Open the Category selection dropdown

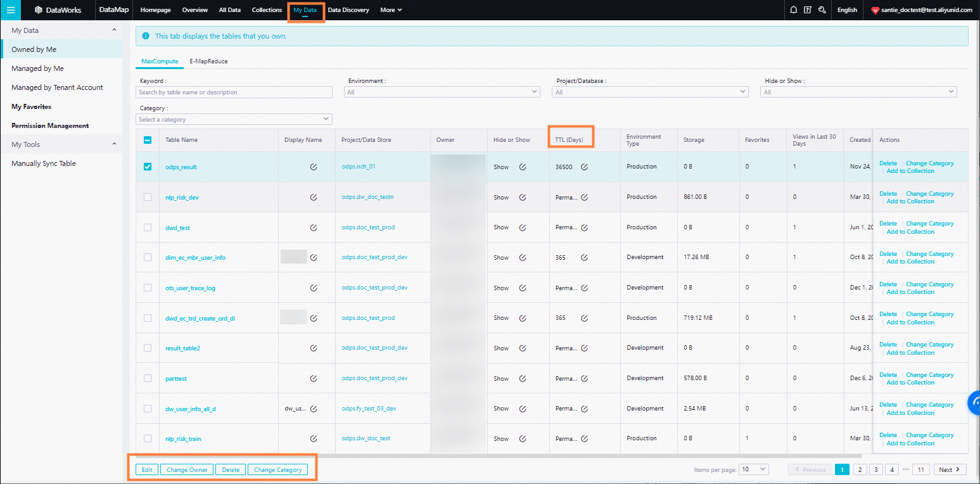[234, 119]
